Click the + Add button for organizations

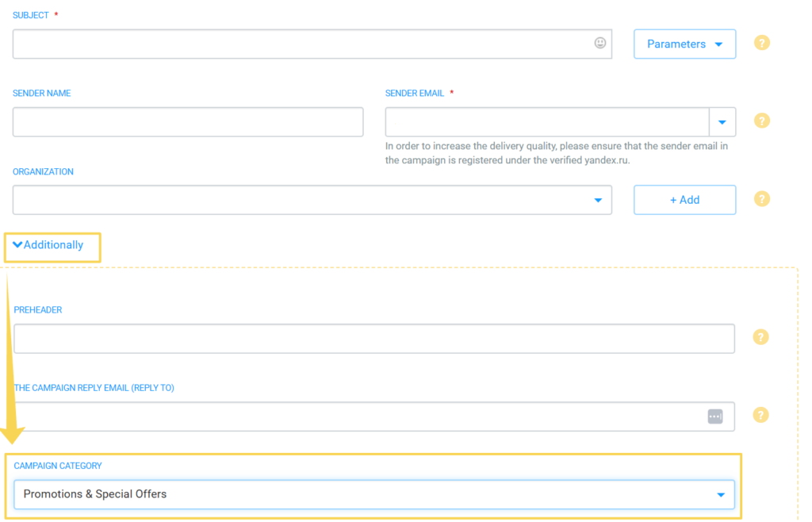point(684,199)
